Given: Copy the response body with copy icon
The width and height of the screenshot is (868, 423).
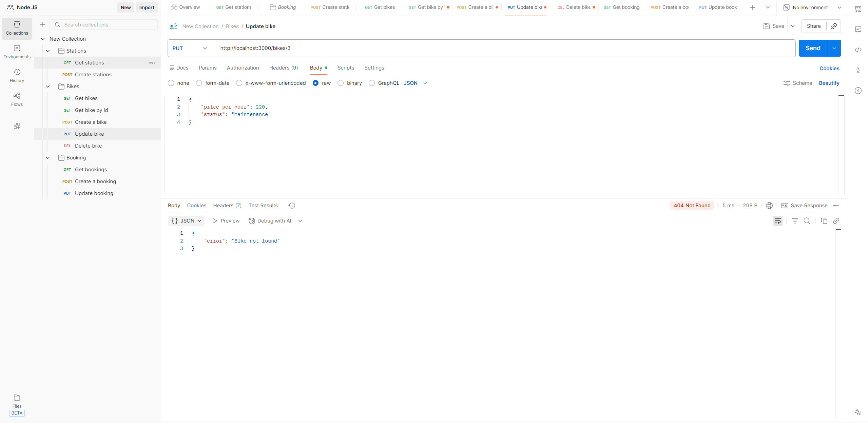Looking at the screenshot, I should click(824, 221).
